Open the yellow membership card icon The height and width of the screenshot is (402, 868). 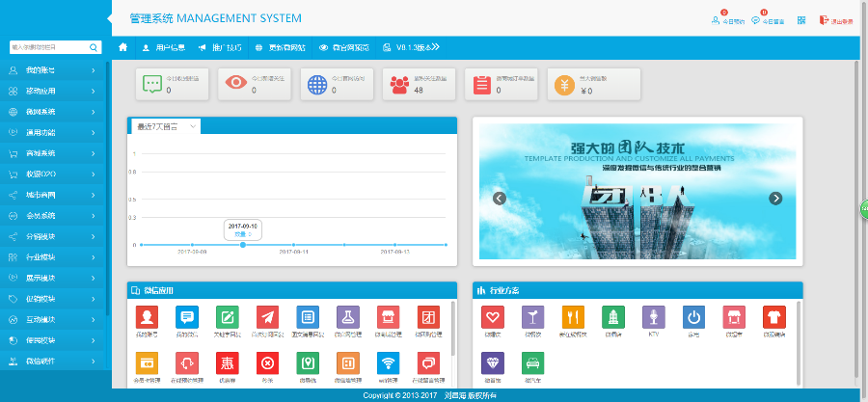coord(147,362)
